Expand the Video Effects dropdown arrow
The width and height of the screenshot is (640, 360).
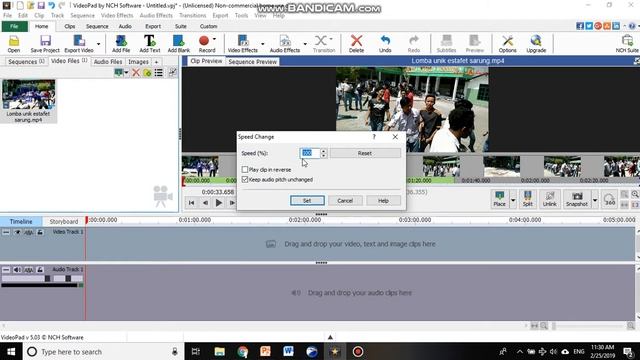pos(262,44)
